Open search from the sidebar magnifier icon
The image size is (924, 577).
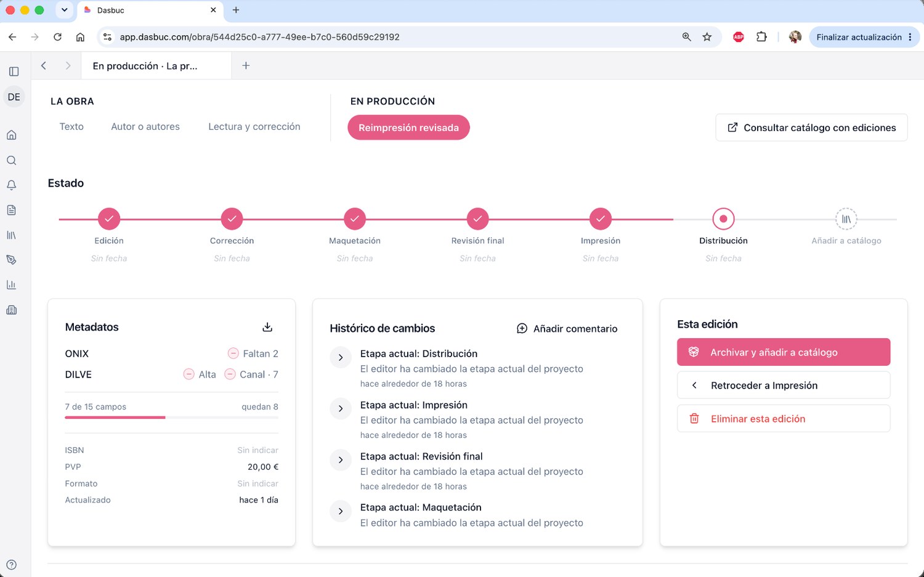tap(12, 160)
